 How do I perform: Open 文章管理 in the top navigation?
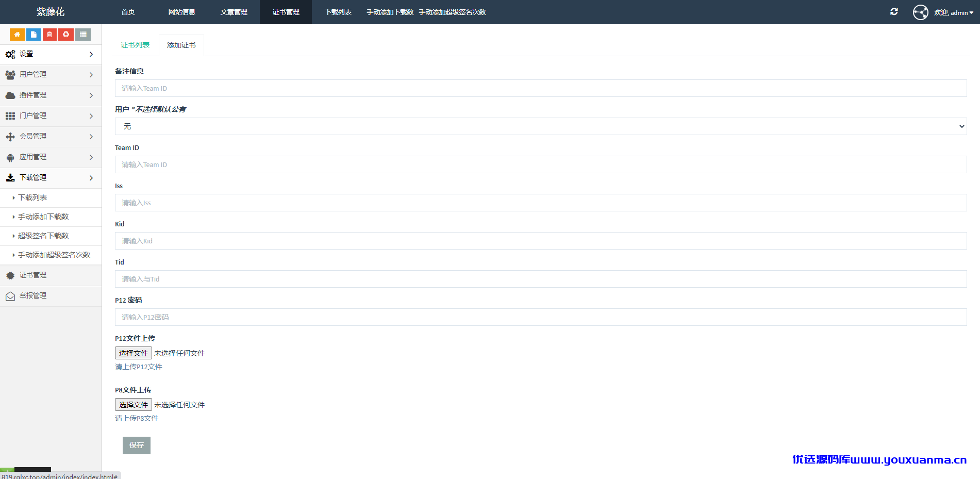click(x=234, y=12)
